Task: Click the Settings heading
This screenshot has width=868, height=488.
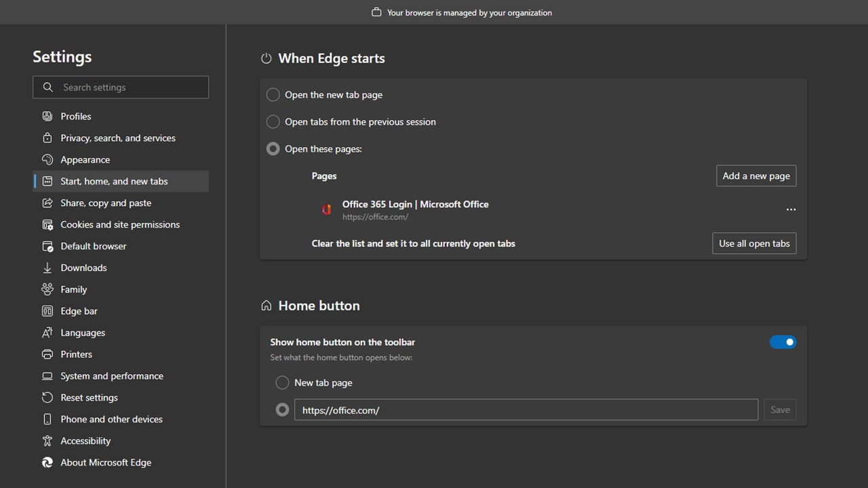Action: pyautogui.click(x=62, y=57)
